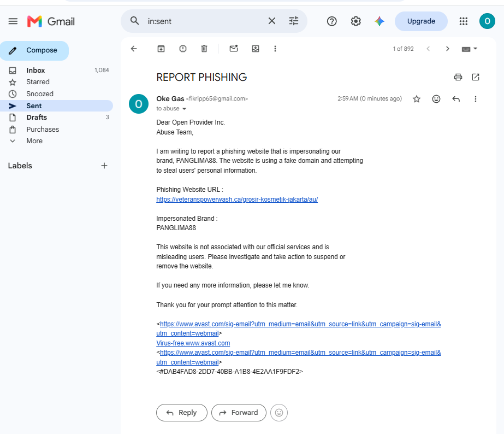The image size is (504, 434).
Task: Open the input tools keyboard dropdown
Action: click(469, 49)
